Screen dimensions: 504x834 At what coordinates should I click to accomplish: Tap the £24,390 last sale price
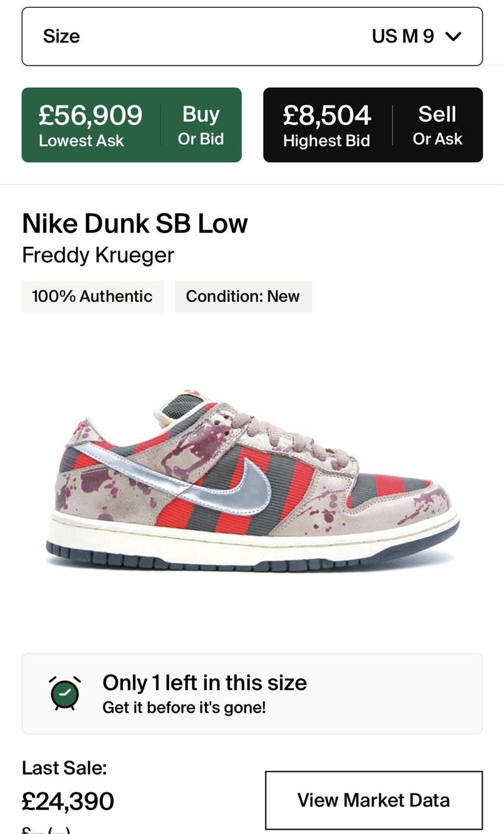(68, 801)
